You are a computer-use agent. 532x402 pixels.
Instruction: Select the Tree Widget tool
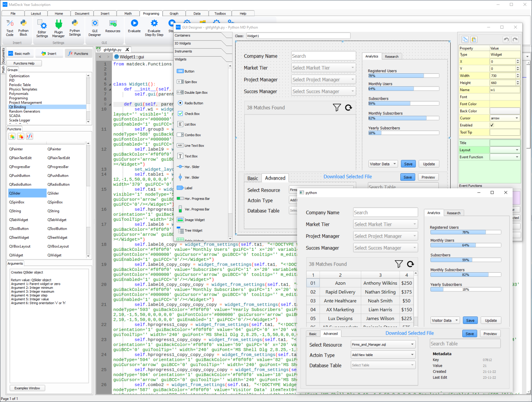coord(190,230)
